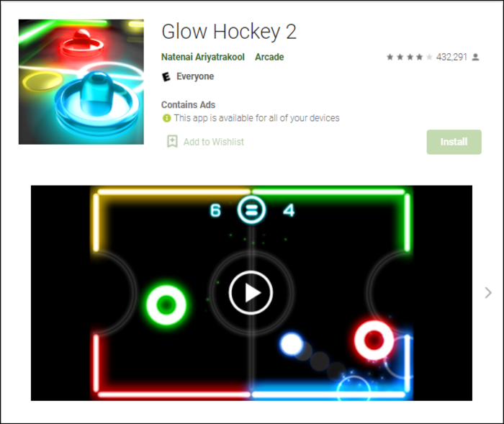Add Glow Hockey 2 to Wishlist
Screen dimensions: 504x424
point(205,142)
